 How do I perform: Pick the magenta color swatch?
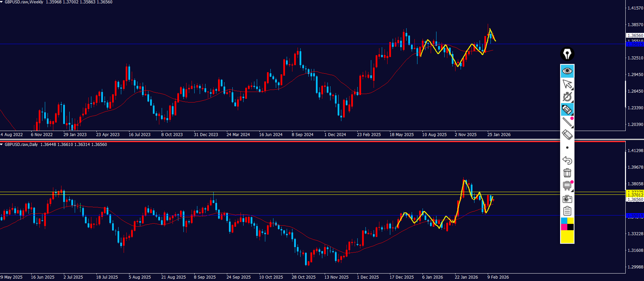click(x=564, y=227)
